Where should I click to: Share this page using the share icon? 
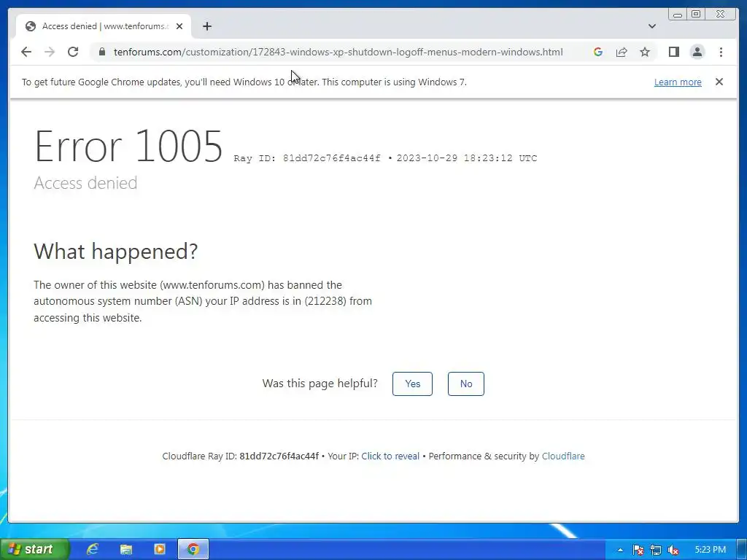pos(622,52)
